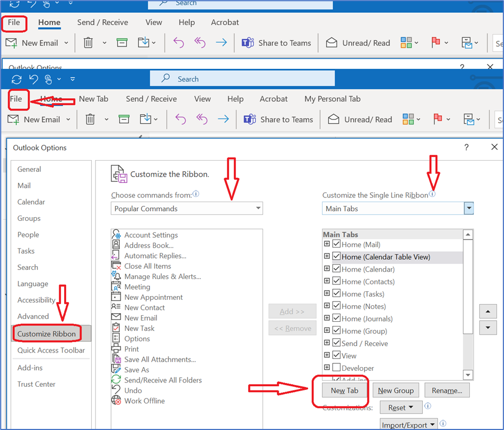Screen dimensions: 504x430
Task: Click Reply All icon in background Outlook window
Action: pos(200,42)
